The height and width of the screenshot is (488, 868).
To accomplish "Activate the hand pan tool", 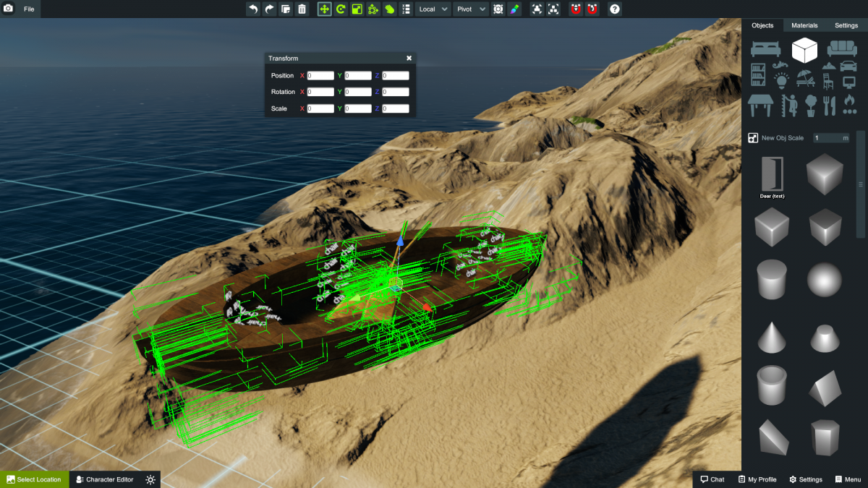I will click(x=388, y=9).
